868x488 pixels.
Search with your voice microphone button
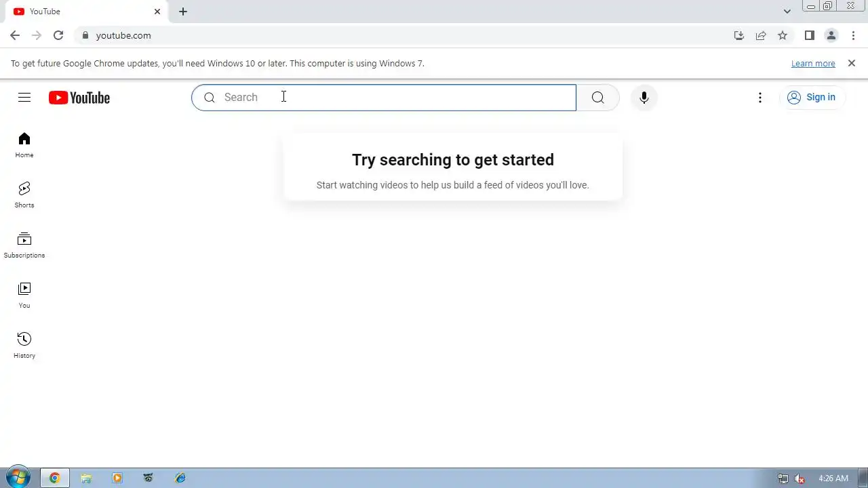pos(644,98)
